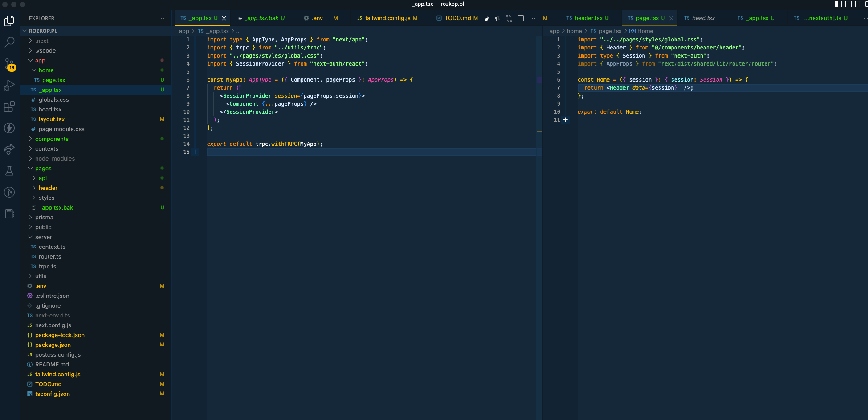Expand the prisma folder
The height and width of the screenshot is (420, 868).
point(44,218)
